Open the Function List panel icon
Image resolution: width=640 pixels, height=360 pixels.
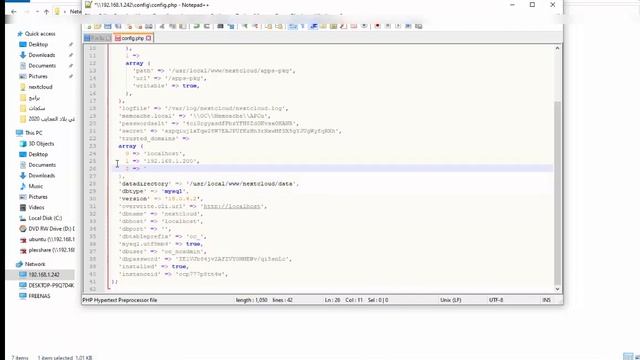[x=343, y=26]
